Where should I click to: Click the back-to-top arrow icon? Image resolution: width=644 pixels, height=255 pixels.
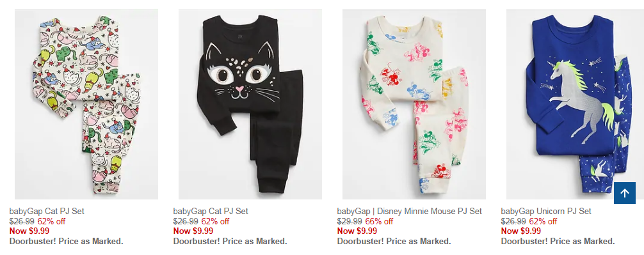click(625, 192)
